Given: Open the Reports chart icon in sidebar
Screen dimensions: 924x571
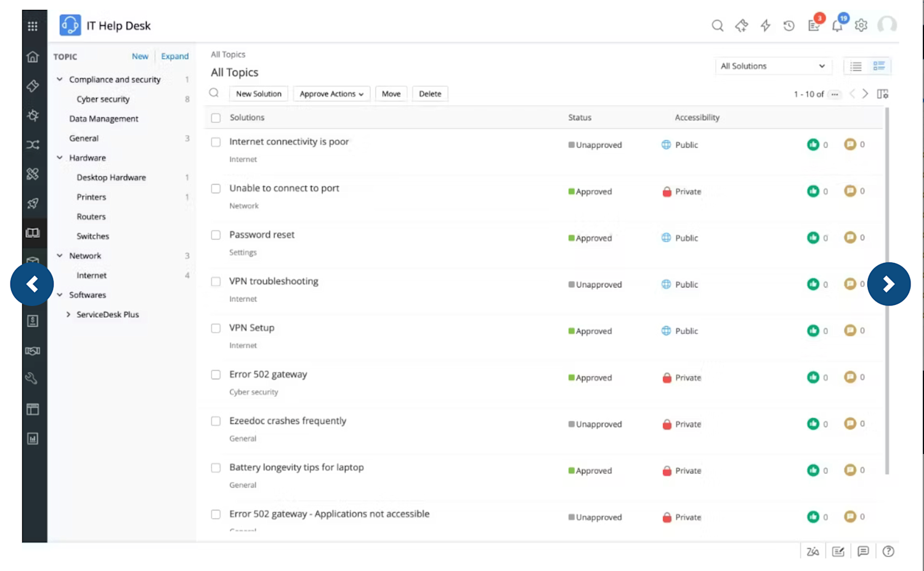Looking at the screenshot, I should click(x=33, y=439).
